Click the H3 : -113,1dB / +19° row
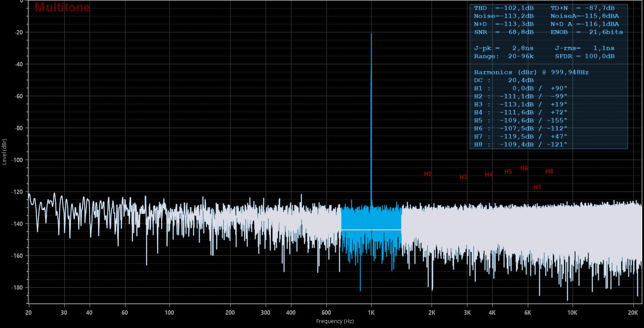The width and height of the screenshot is (644, 328). tap(521, 104)
